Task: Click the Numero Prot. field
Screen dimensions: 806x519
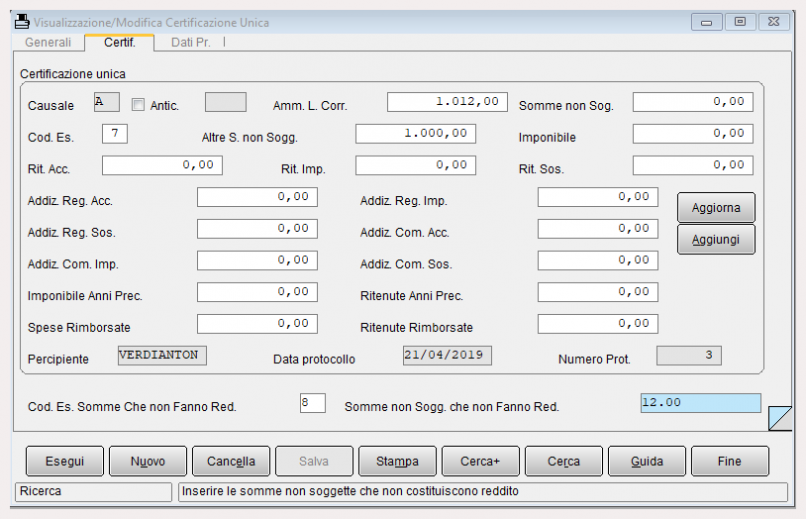Action: (689, 355)
